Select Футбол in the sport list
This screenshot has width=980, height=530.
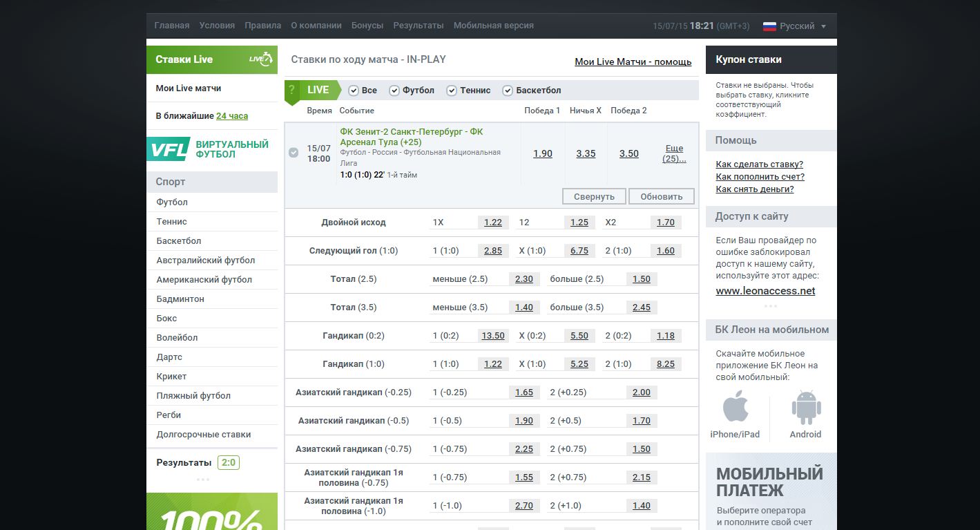pos(172,202)
